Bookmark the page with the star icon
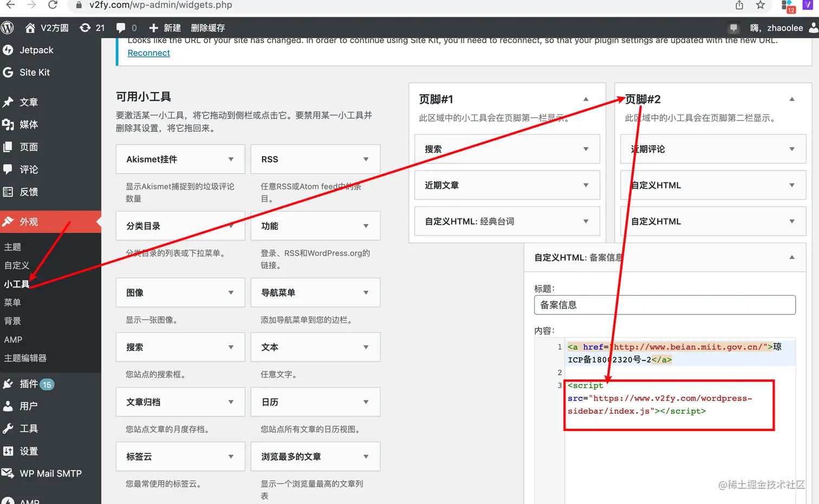The image size is (819, 504). 760,5
